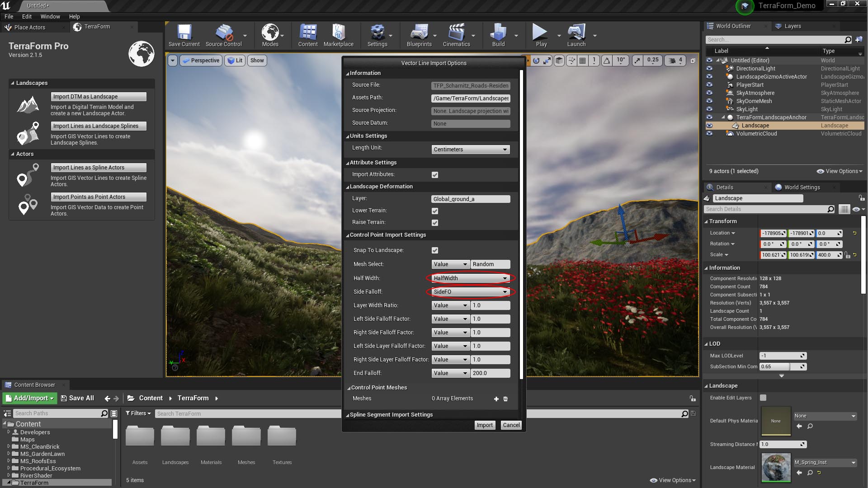Use selected asset for Landscape Material
The image size is (868, 488).
point(799,473)
